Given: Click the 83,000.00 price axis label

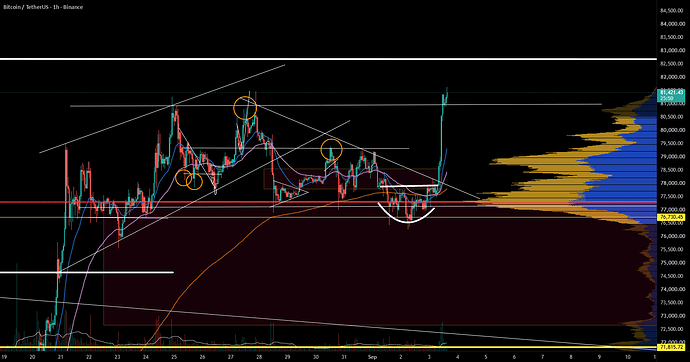Looking at the screenshot, I should point(673,51).
